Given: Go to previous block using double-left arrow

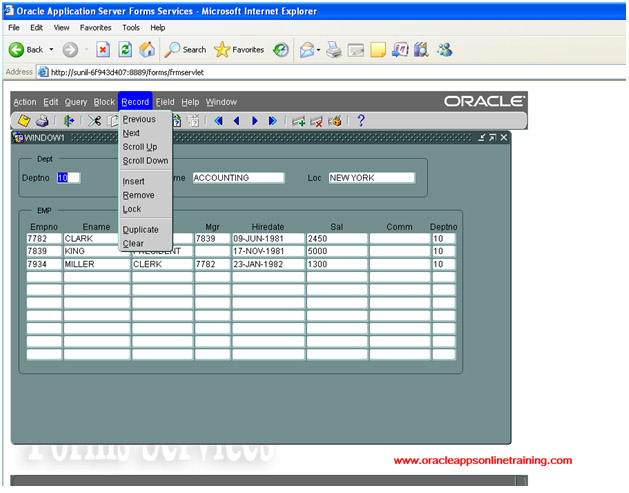Looking at the screenshot, I should pos(219,121).
